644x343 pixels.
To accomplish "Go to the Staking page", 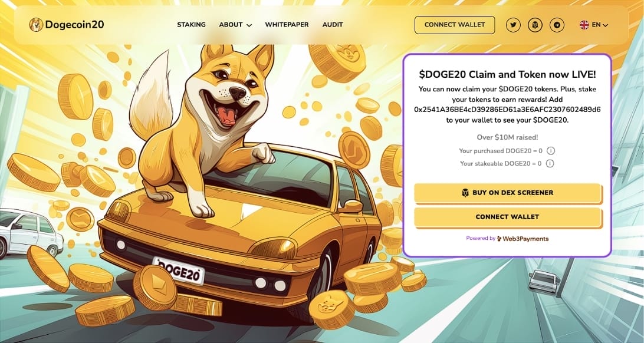I will click(192, 25).
